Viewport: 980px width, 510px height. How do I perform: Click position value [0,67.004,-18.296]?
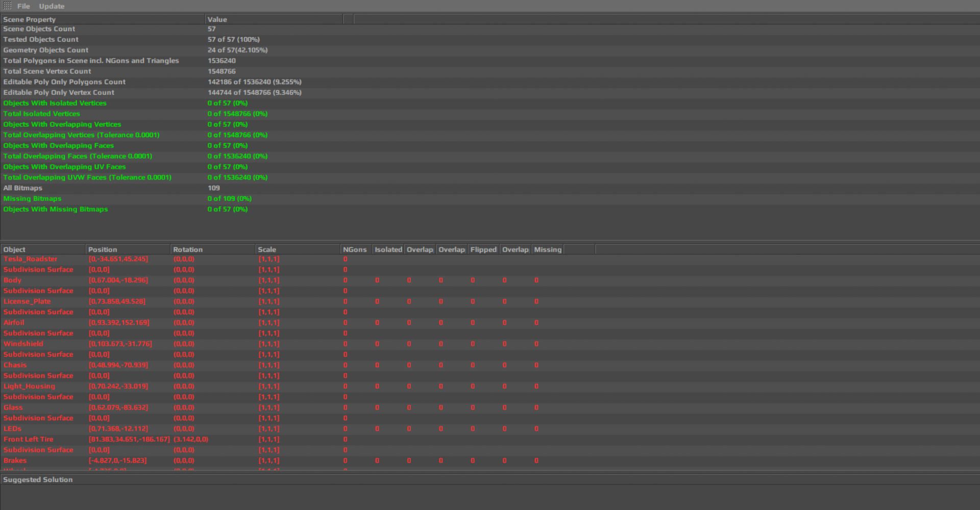click(118, 280)
